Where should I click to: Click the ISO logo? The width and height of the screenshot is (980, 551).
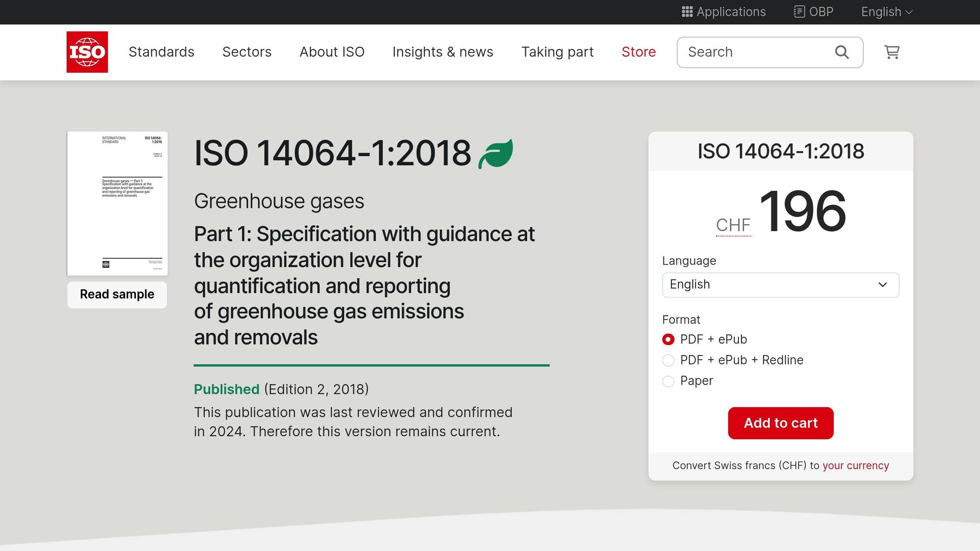pos(87,52)
